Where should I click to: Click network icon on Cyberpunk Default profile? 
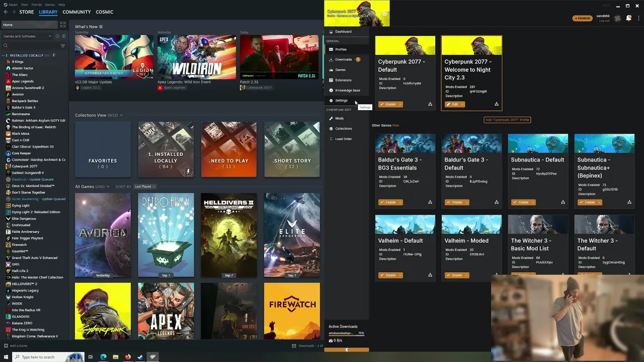pos(430,104)
